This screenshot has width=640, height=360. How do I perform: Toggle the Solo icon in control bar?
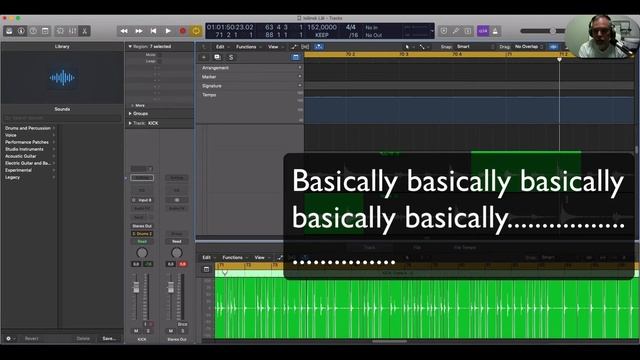468,31
